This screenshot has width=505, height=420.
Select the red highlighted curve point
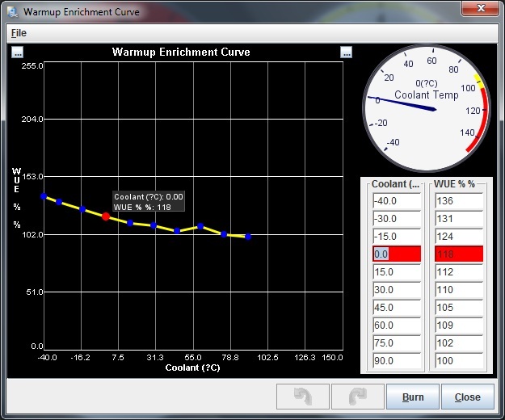tap(106, 216)
